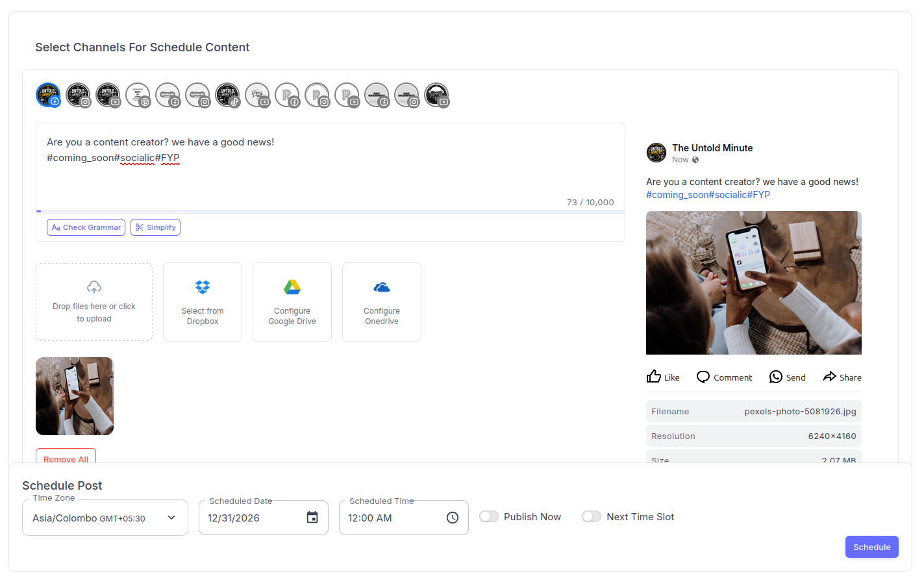Image resolution: width=924 pixels, height=578 pixels.
Task: Click the Check Grammar button
Action: (86, 227)
